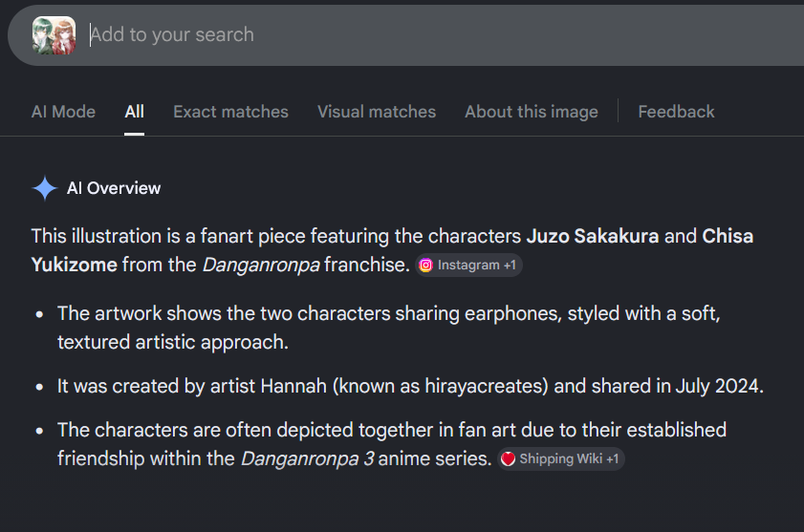
Task: Click the AI Overview heading
Action: click(x=114, y=188)
